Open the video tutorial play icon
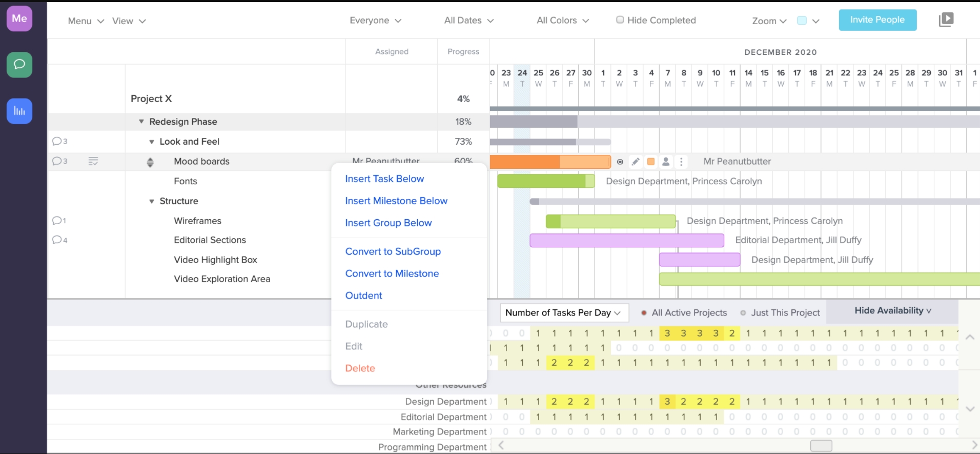The height and width of the screenshot is (454, 980). (946, 20)
